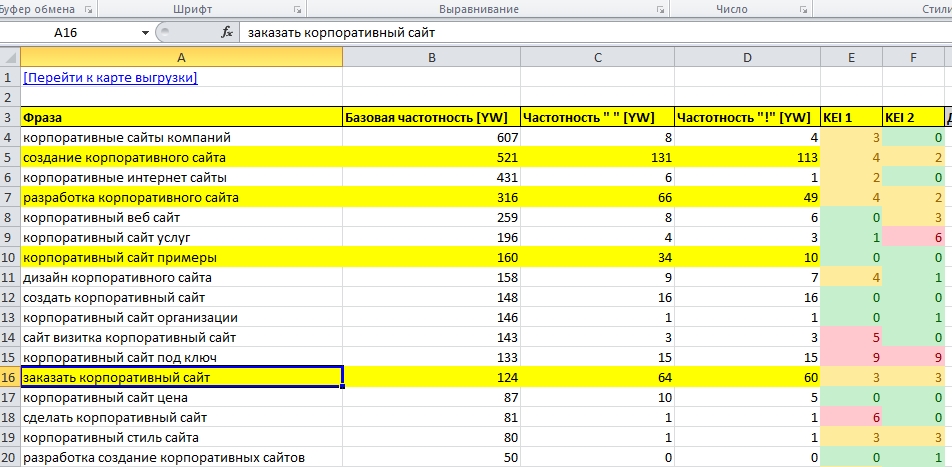This screenshot has width=952, height=467.
Task: Open the Перейти к карте выгрузки link
Action: [x=110, y=78]
